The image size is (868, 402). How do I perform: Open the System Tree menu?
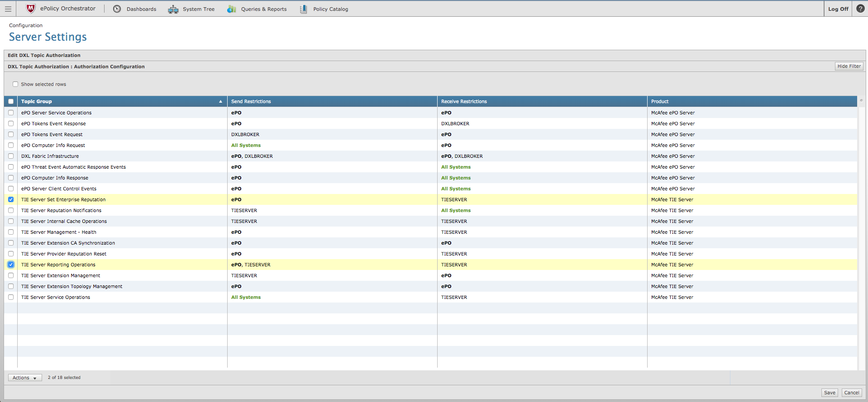click(199, 9)
